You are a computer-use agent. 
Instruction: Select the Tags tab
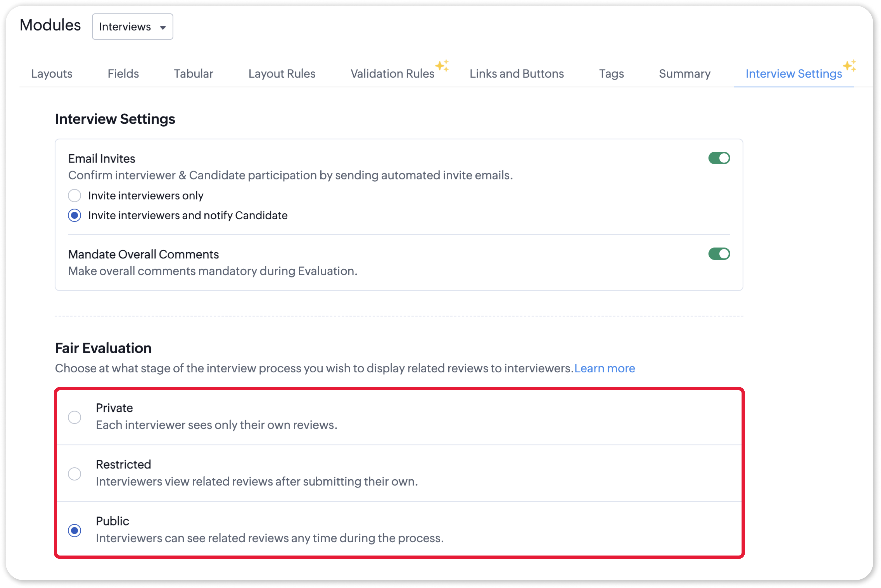click(611, 73)
